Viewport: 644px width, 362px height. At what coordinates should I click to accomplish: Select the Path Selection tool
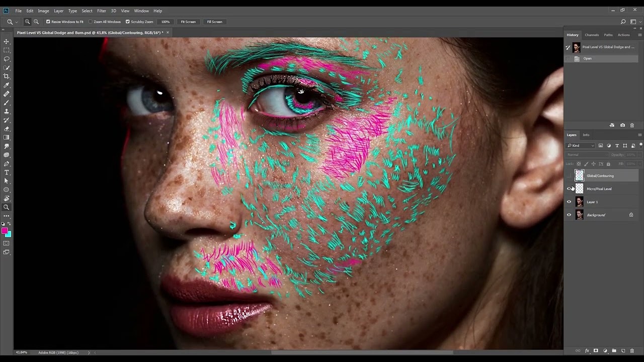point(7,181)
